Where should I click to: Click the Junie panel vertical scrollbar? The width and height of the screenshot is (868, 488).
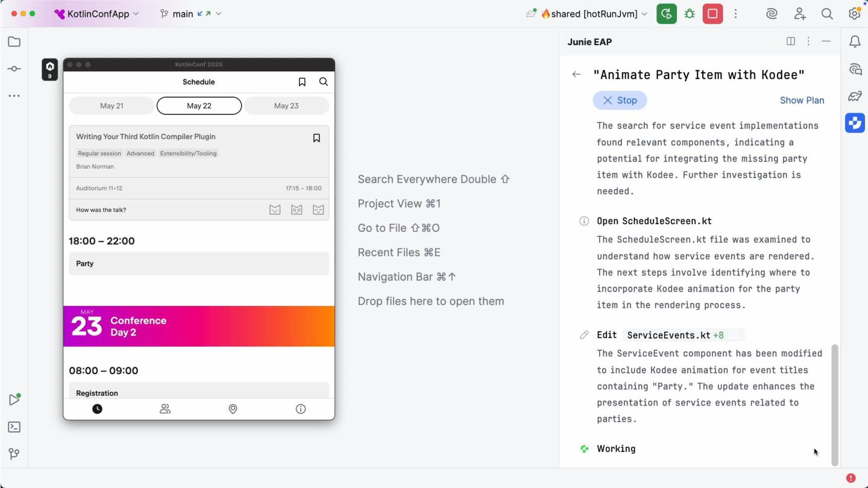835,405
